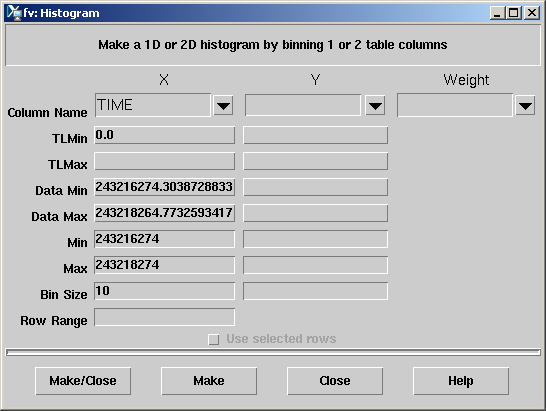Click the fv application icon in title bar
The width and height of the screenshot is (546, 411).
[x=14, y=13]
